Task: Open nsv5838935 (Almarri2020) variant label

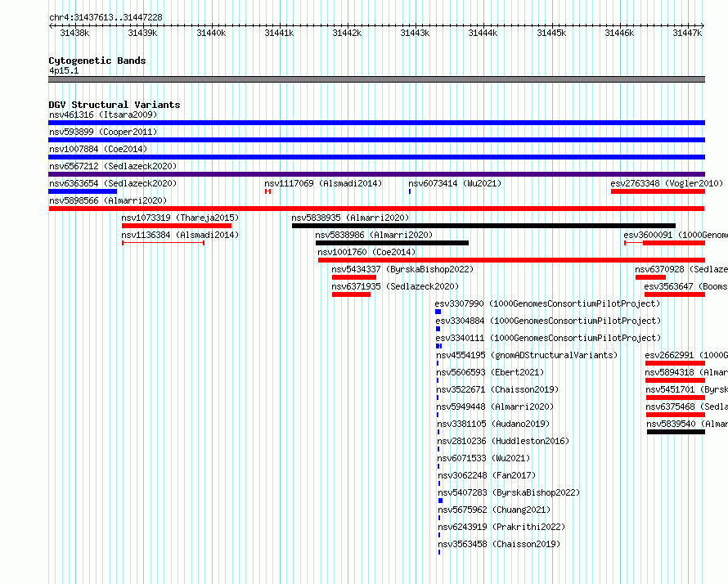Action: (x=350, y=218)
